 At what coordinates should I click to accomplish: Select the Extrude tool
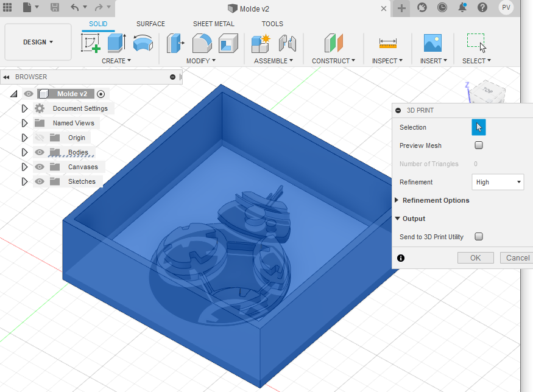coord(116,43)
